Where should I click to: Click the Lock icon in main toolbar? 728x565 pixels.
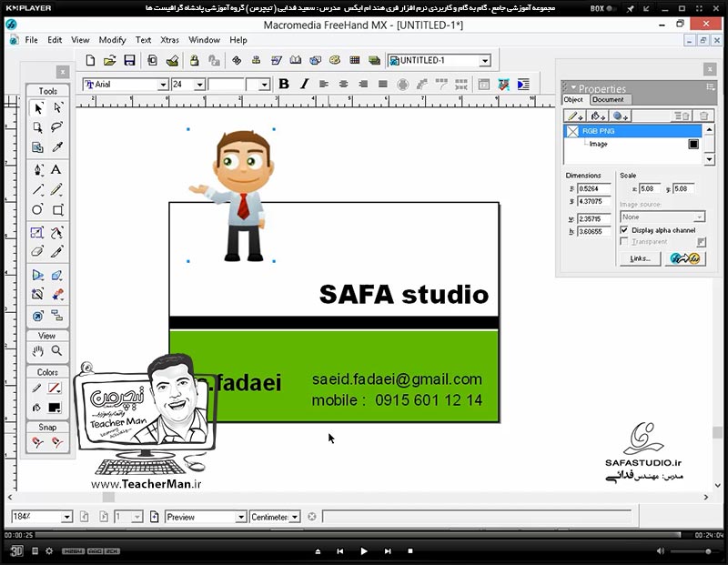[x=195, y=60]
